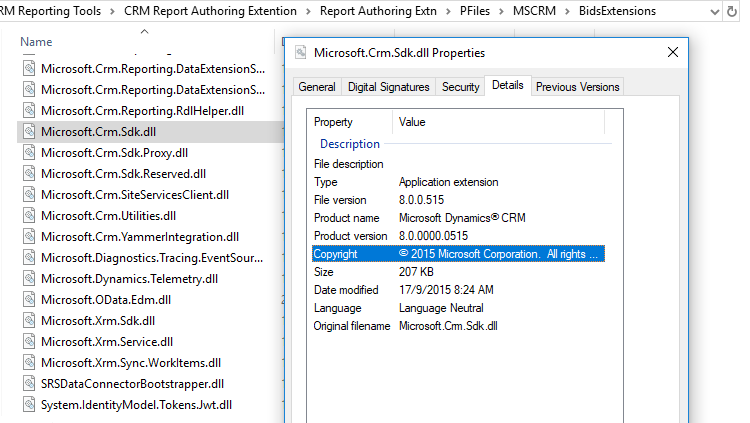Sort files by Name column header
Viewport: 750px width, 423px height.
pos(36,42)
